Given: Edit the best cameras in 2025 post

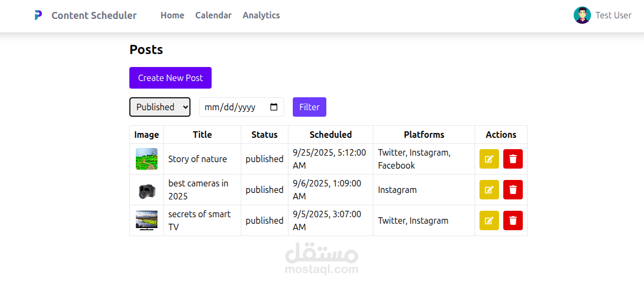Looking at the screenshot, I should pos(489,190).
